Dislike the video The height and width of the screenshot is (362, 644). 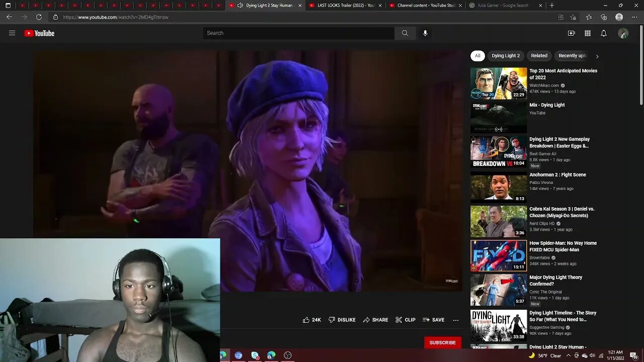click(342, 320)
